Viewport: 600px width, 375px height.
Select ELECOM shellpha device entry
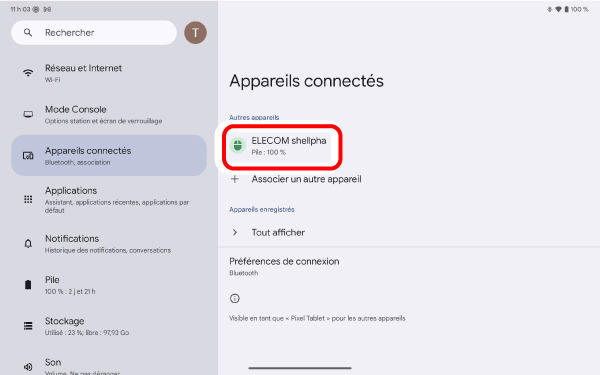[279, 146]
